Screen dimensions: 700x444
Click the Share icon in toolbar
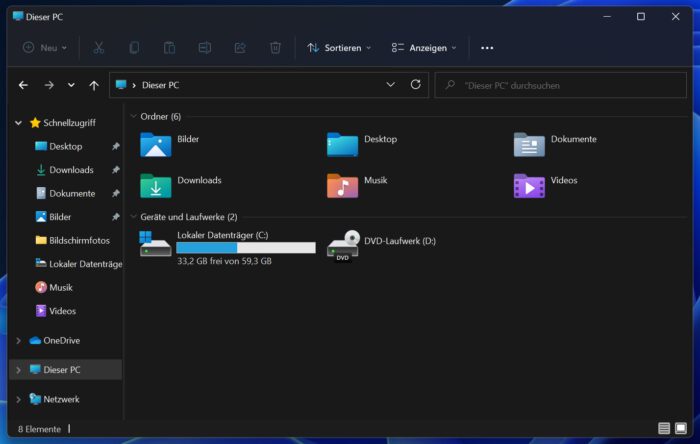pos(240,48)
